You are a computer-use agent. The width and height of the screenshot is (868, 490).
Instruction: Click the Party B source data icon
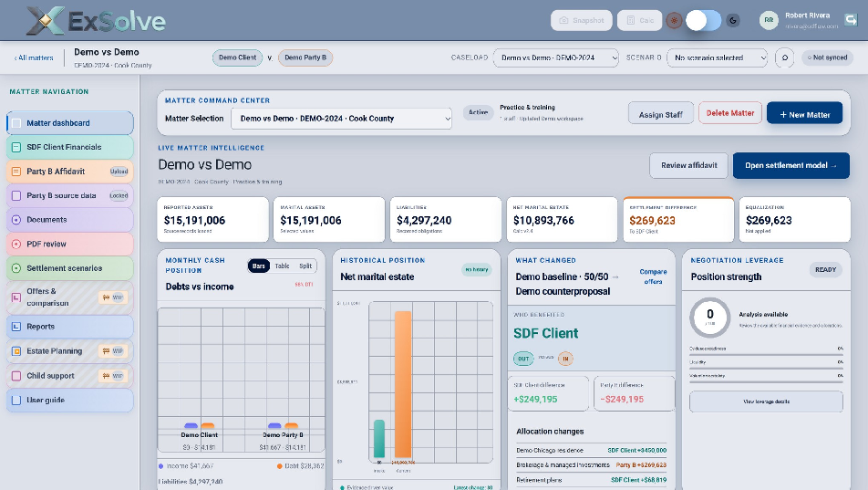click(16, 195)
